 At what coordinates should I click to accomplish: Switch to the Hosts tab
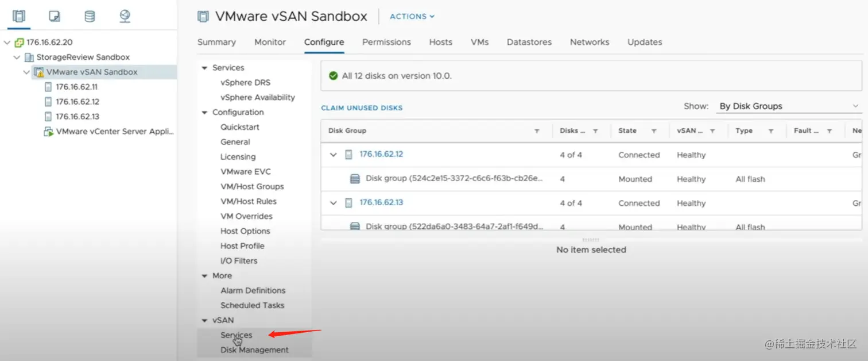(441, 42)
